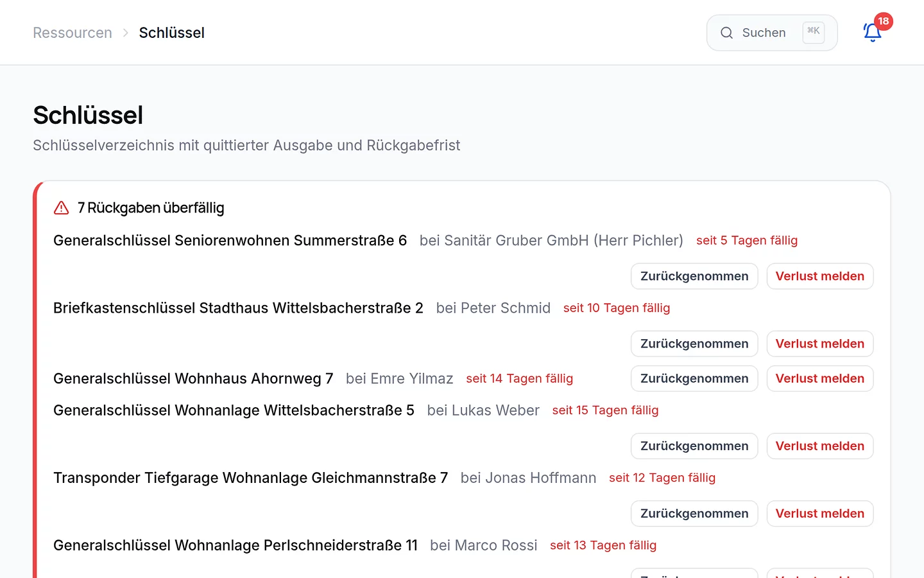
Task: Report loss for Wittelsbacherstraße 5 key
Action: click(x=820, y=446)
